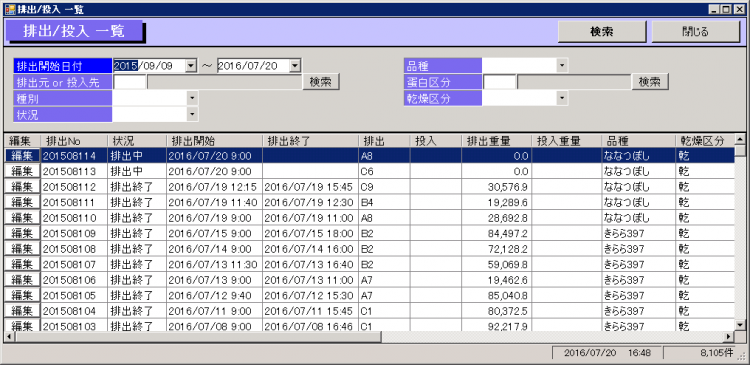
Task: Click the horizontal scrollbar thumb
Action: tap(198, 336)
